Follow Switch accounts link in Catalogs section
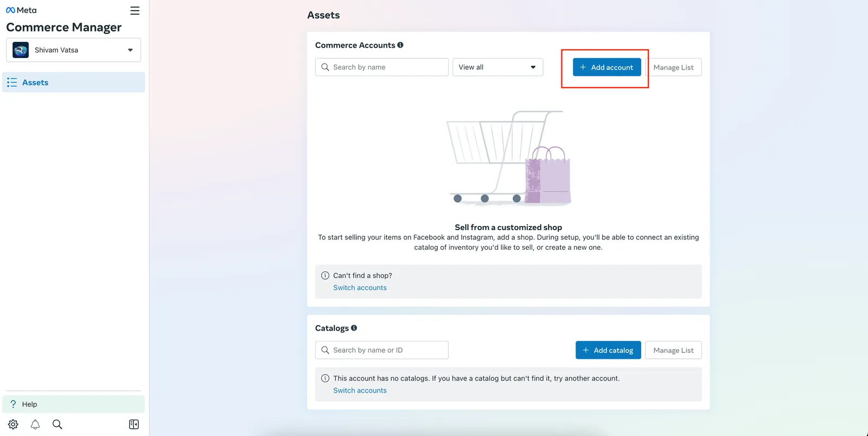Image resolution: width=868 pixels, height=436 pixels. pos(360,390)
